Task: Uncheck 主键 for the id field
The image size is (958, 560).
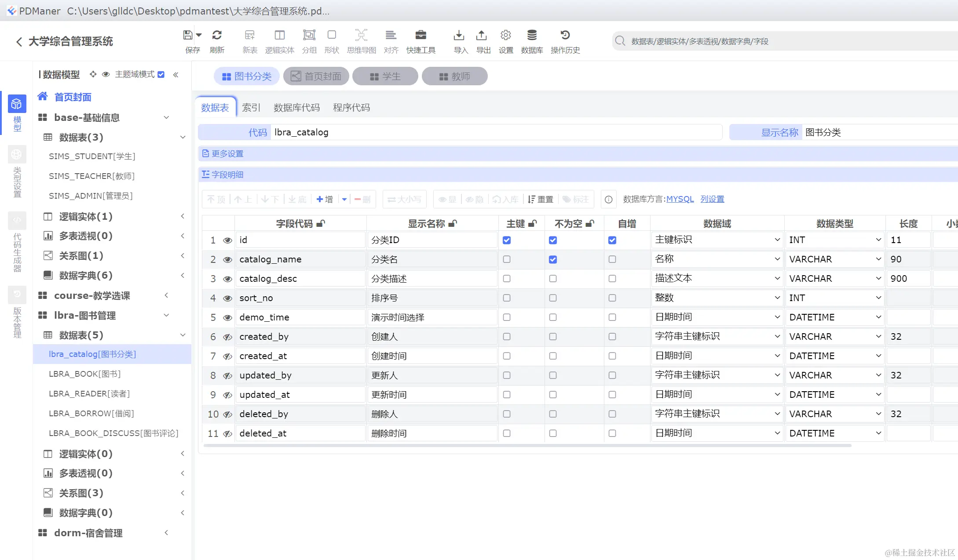Action: coord(507,240)
